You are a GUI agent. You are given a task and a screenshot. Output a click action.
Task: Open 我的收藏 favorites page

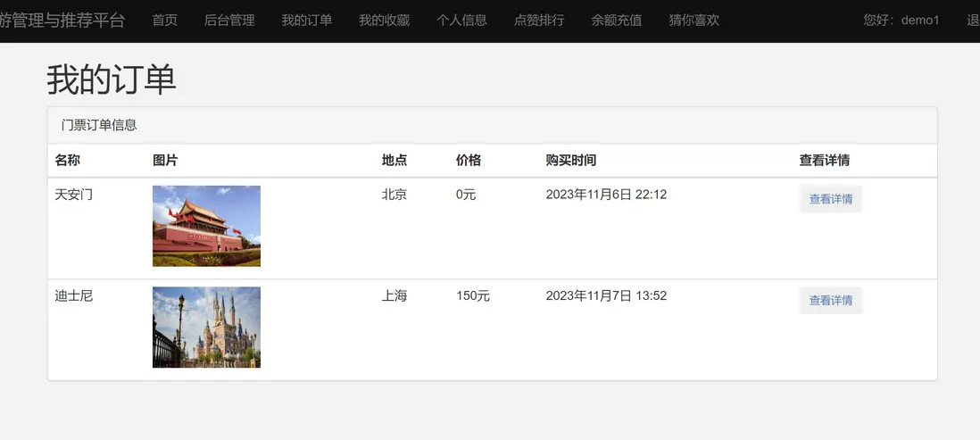click(385, 21)
